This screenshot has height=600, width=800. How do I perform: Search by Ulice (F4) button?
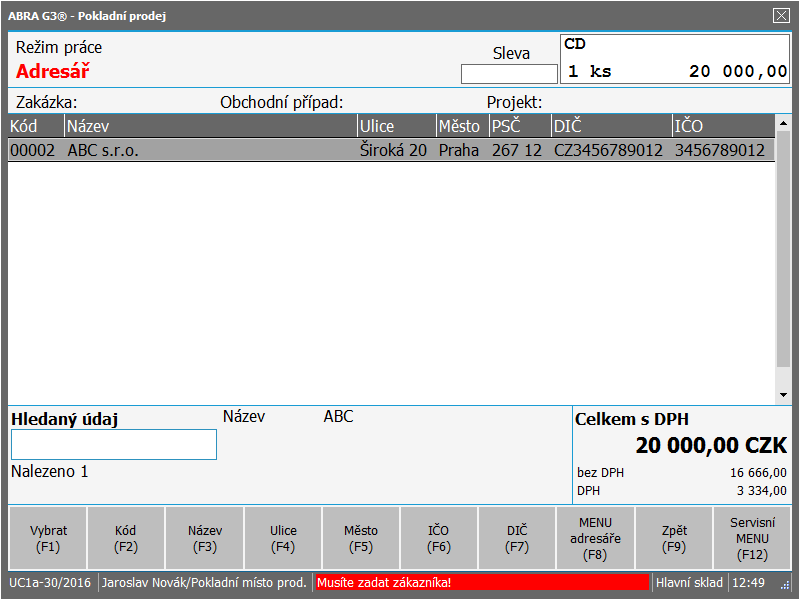click(x=283, y=539)
